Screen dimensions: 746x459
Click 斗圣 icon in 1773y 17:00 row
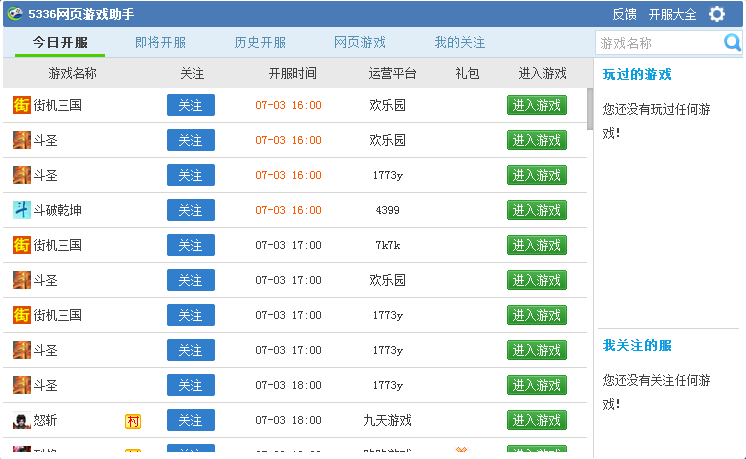(x=21, y=350)
